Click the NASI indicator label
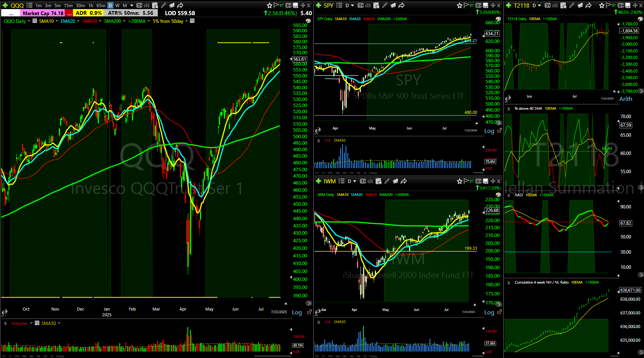 point(519,195)
